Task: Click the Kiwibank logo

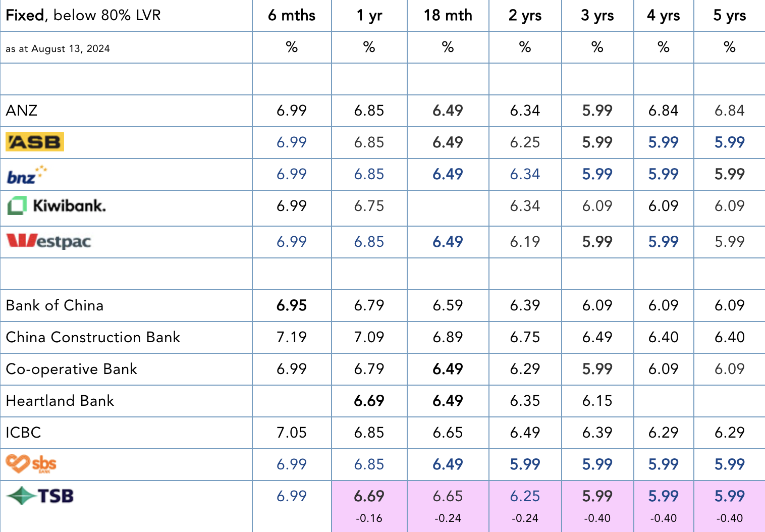Action: click(57, 205)
